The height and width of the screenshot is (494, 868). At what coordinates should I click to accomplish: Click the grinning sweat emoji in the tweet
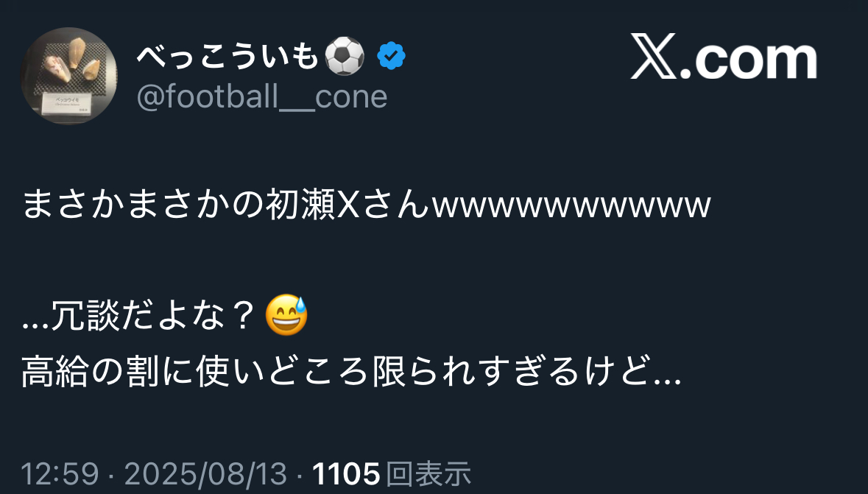(x=286, y=316)
